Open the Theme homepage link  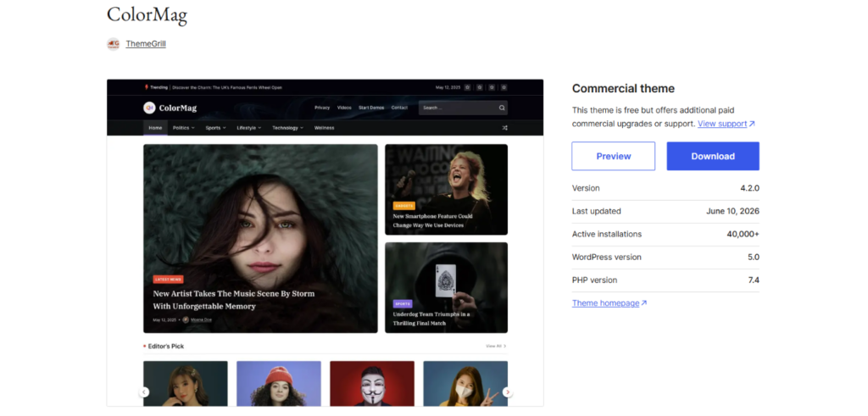point(609,303)
